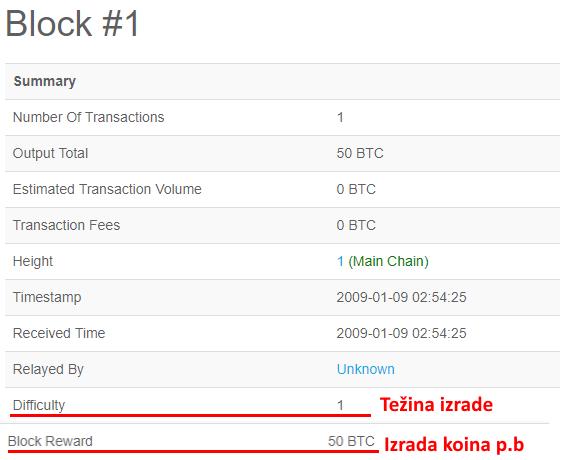Select the Number Of Transactions value 1
Viewport: 564px width, 460px height.
coord(340,117)
